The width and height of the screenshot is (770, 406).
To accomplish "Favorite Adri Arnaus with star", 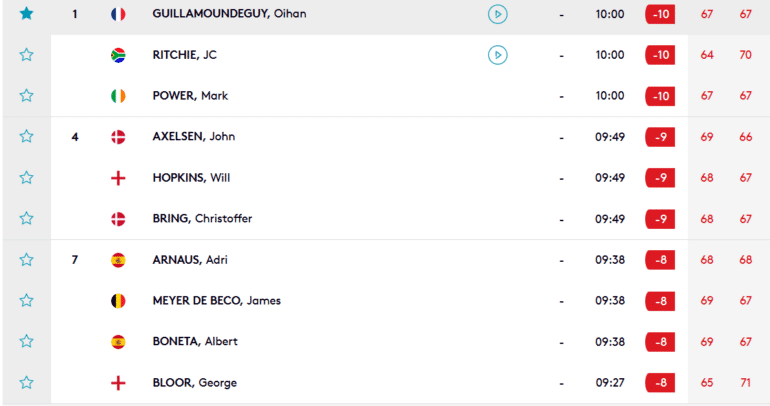I will [x=27, y=259].
